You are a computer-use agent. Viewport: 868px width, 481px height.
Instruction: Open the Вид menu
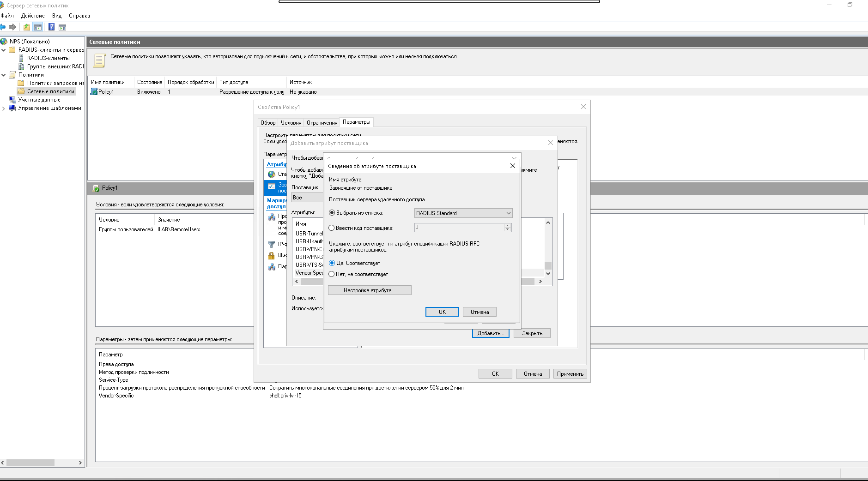pyautogui.click(x=57, y=16)
